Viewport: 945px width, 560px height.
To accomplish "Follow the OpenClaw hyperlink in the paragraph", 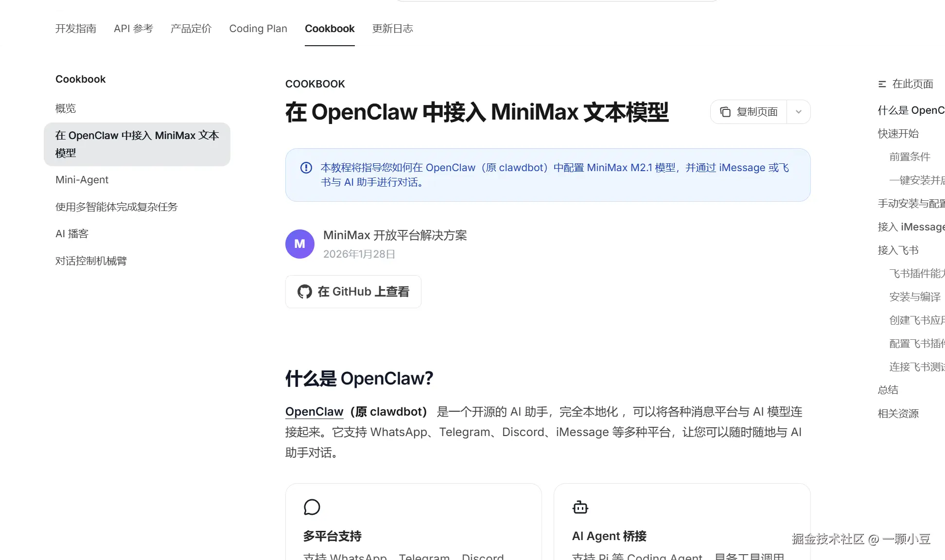I will 314,412.
